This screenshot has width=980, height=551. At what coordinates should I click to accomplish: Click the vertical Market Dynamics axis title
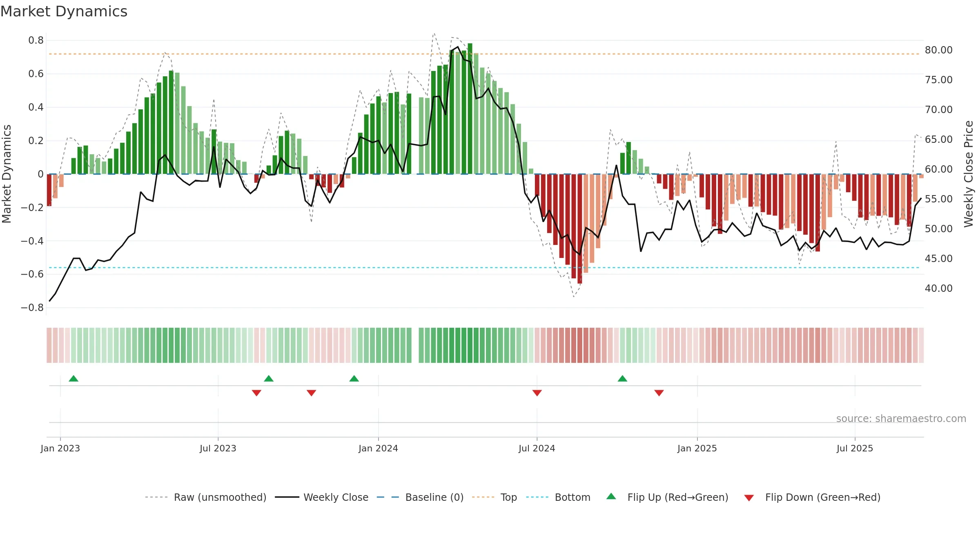pos(7,174)
